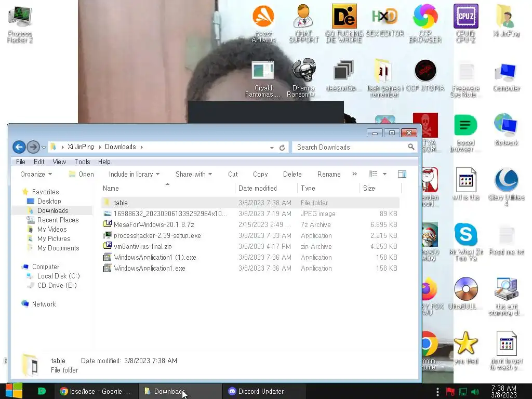Expand arrow after Downloads in address bar

click(141, 147)
